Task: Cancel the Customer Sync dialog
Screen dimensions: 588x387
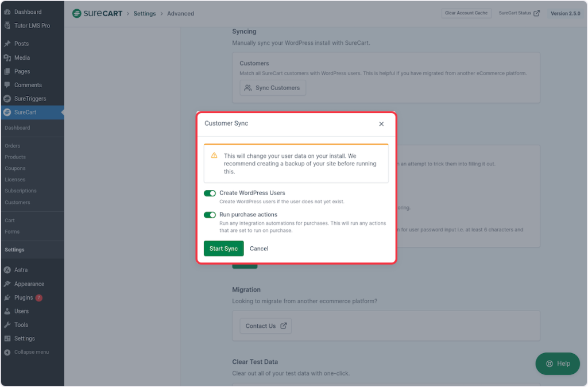Action: pyautogui.click(x=259, y=249)
